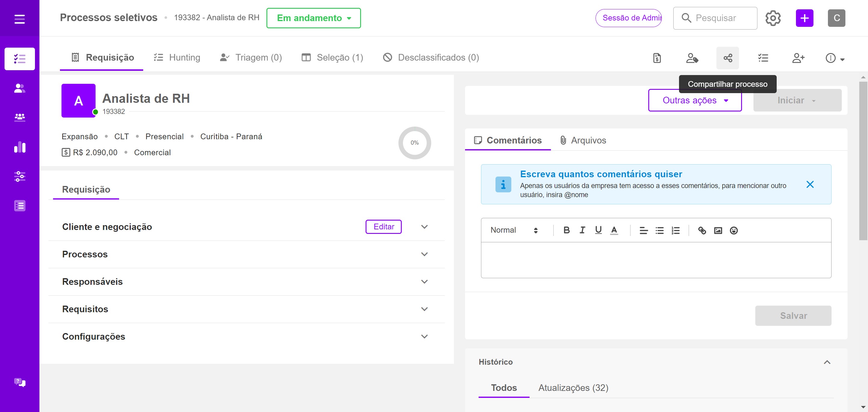Screen dimensions: 868x412
Task: Choose text color in the comment editor
Action: [x=614, y=230]
